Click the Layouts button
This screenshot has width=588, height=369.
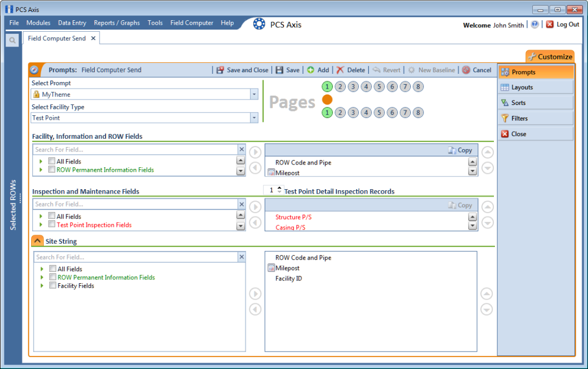535,87
